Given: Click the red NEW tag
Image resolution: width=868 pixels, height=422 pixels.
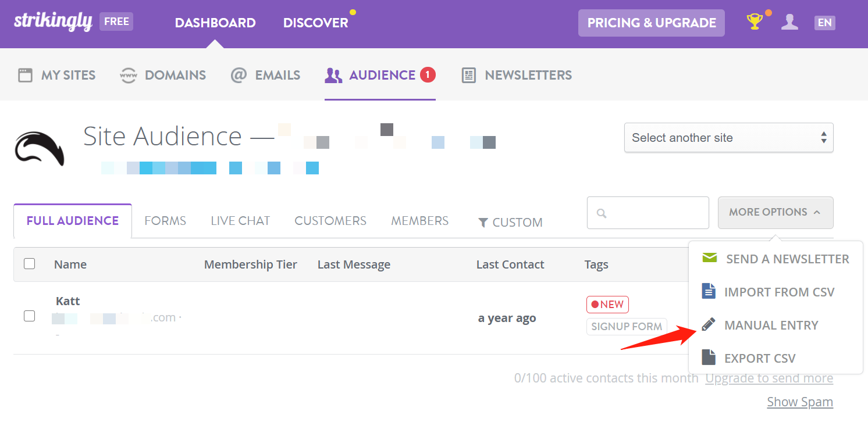Looking at the screenshot, I should coord(607,305).
